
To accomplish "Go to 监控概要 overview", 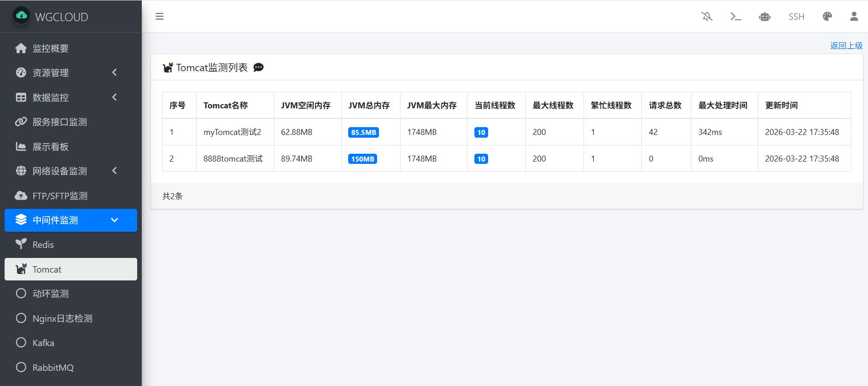I will tap(50, 48).
